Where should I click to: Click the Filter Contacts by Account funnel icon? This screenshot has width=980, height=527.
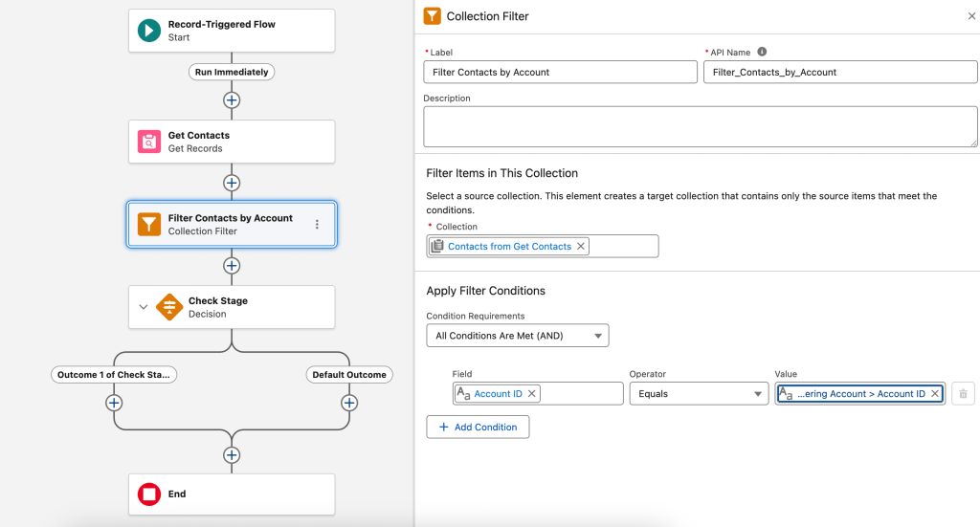(148, 224)
